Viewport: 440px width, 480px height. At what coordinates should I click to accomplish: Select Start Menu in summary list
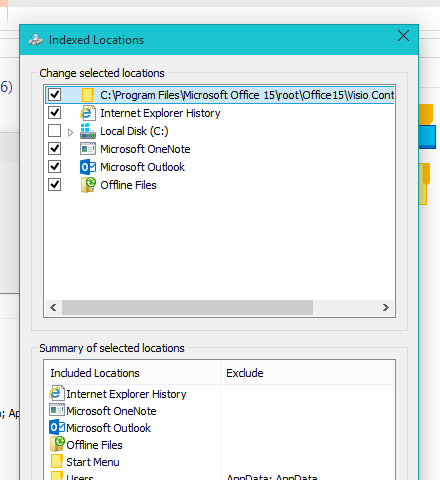tap(93, 462)
